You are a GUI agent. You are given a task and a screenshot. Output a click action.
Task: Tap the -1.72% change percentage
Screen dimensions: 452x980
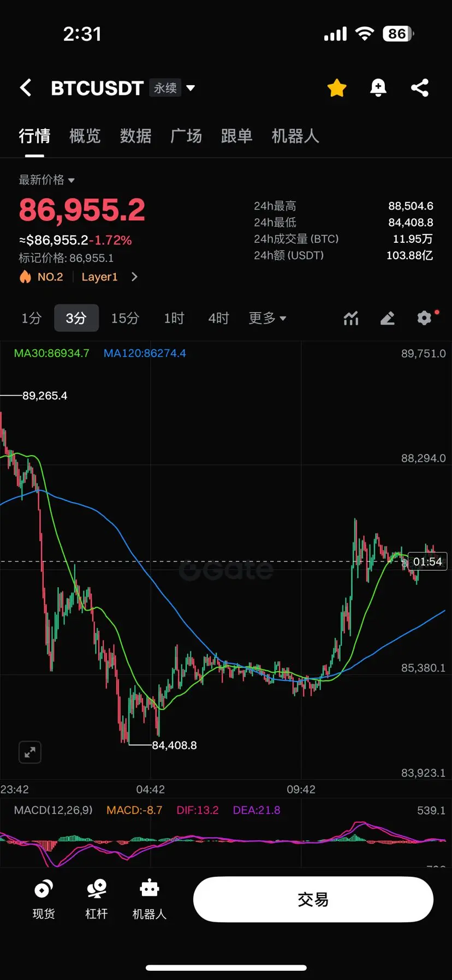pos(110,240)
